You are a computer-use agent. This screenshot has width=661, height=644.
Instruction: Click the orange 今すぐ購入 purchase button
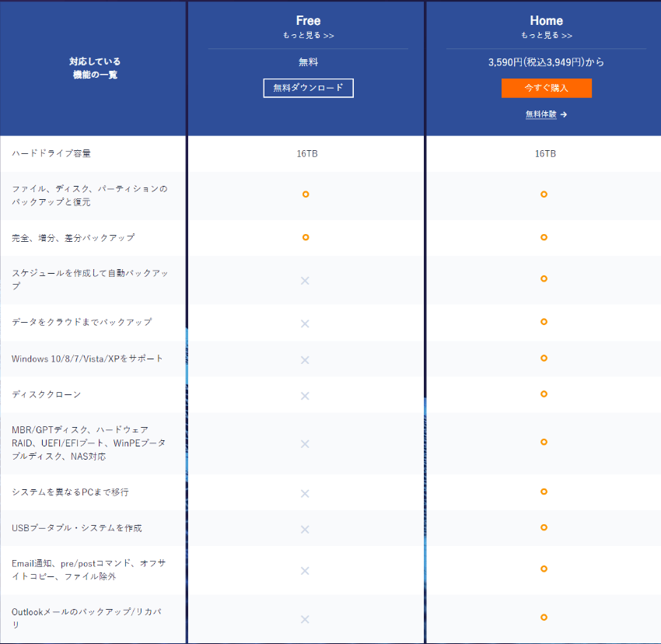pyautogui.click(x=546, y=88)
